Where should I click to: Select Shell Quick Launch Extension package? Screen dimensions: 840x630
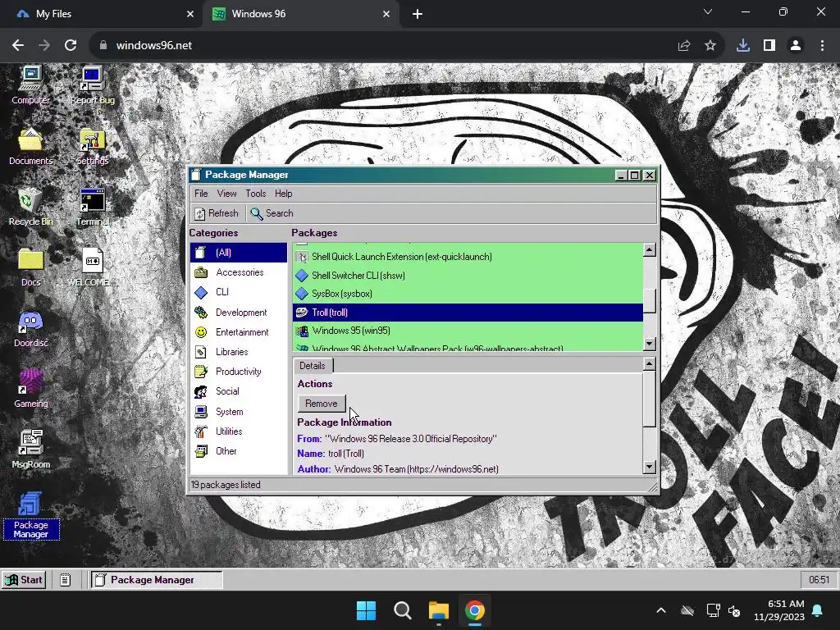(468, 257)
